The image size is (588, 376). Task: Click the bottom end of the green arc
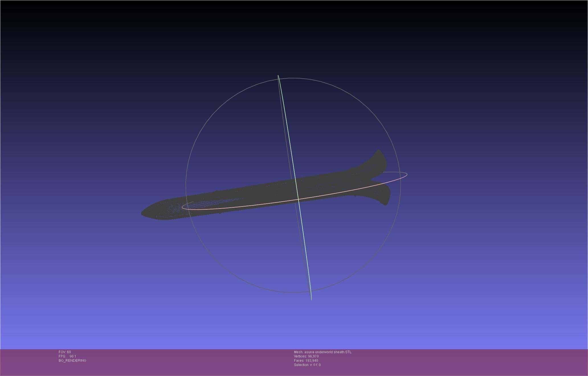click(x=311, y=299)
